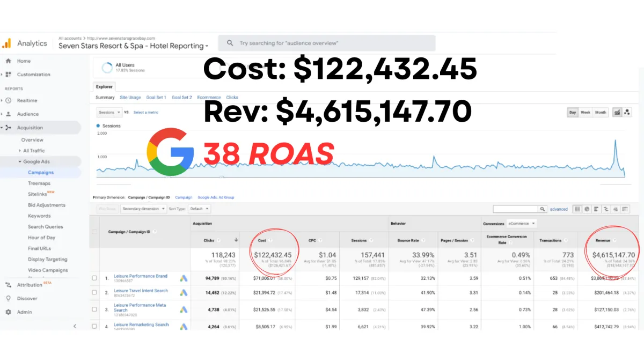Click Google Ads icon for Leisure Performance Brand

pos(183,278)
